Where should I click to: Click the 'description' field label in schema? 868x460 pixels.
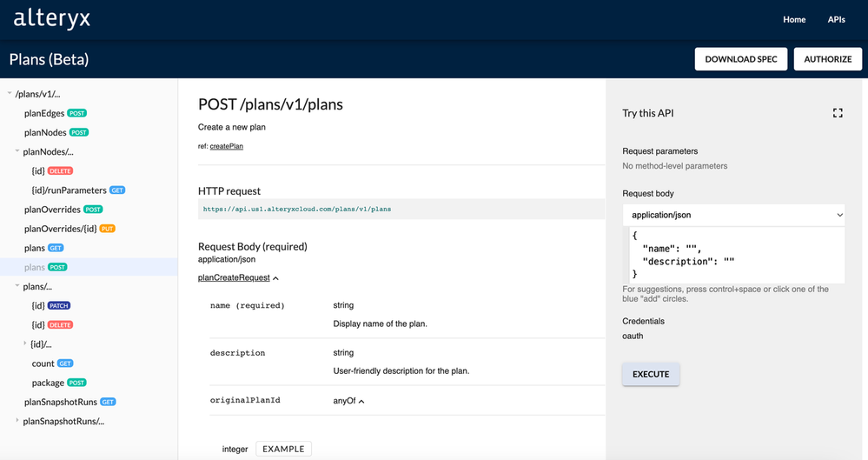(x=237, y=353)
